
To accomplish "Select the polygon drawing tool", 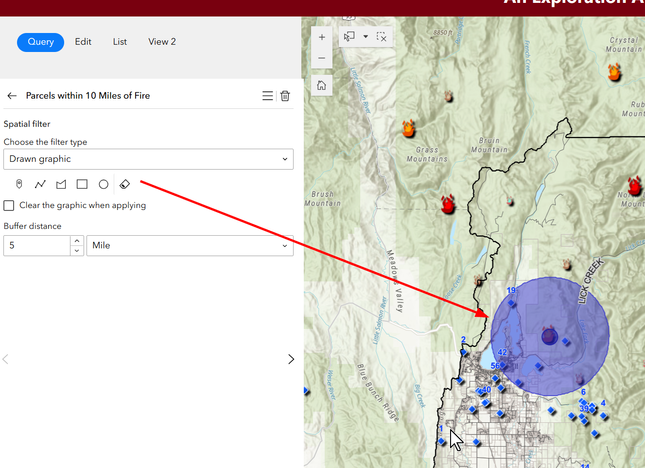I will pos(61,184).
